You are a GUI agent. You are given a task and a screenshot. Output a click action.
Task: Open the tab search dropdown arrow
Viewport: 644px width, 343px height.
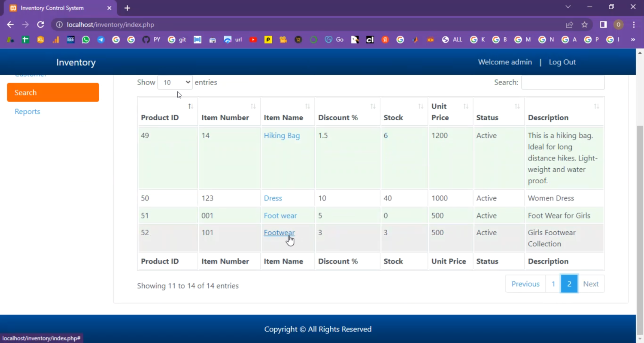coord(568,7)
